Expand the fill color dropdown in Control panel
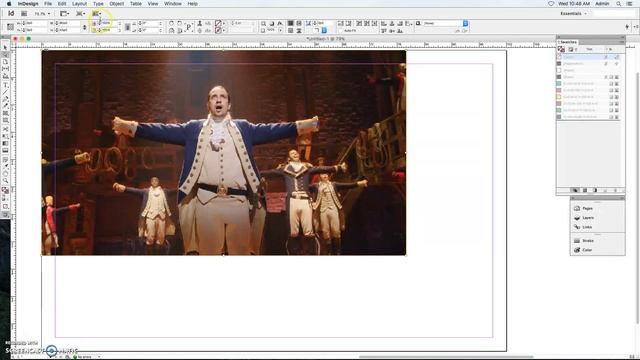Screen dimensions: 640x360 (224, 24)
